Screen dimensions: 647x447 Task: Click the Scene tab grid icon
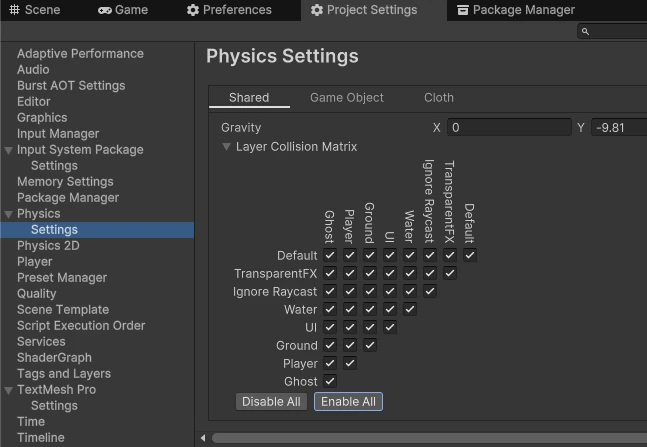14,9
